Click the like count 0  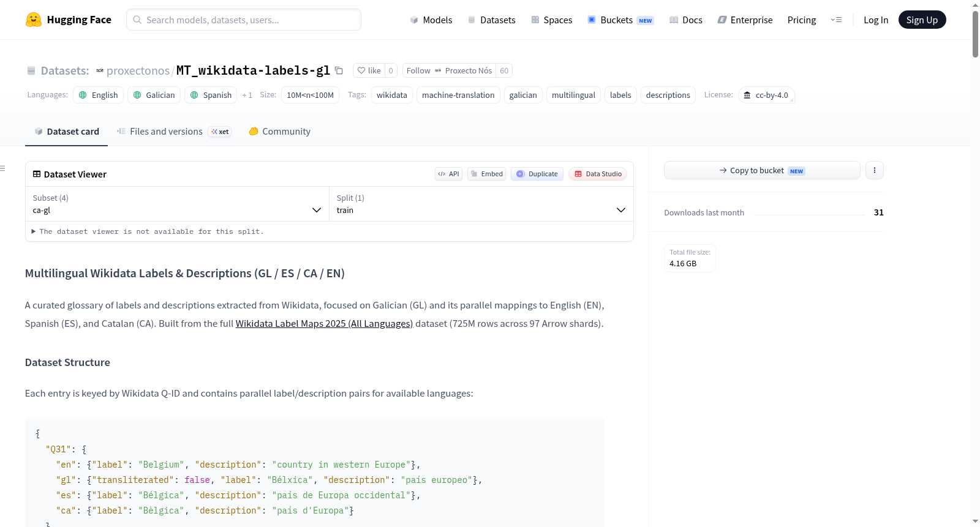coord(391,70)
